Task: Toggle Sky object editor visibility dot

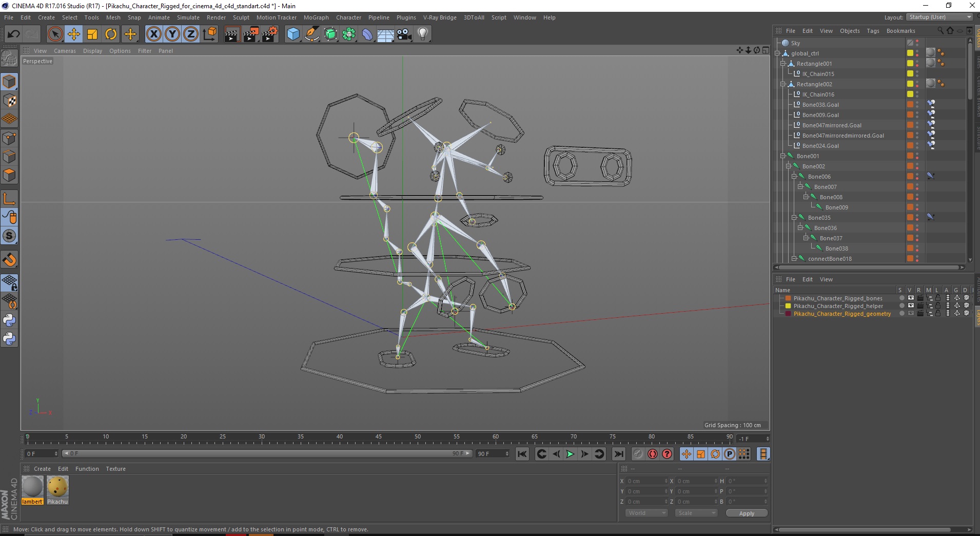Action: 917,41
